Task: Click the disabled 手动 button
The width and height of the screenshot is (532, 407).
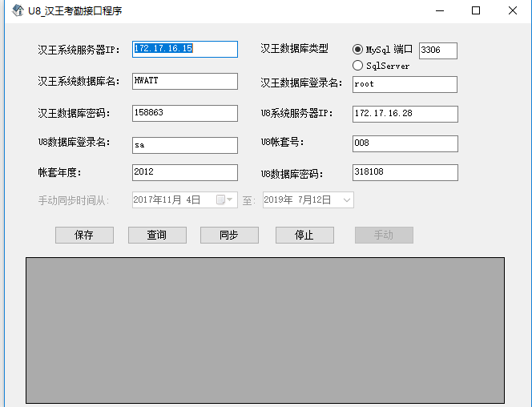Action: point(384,235)
